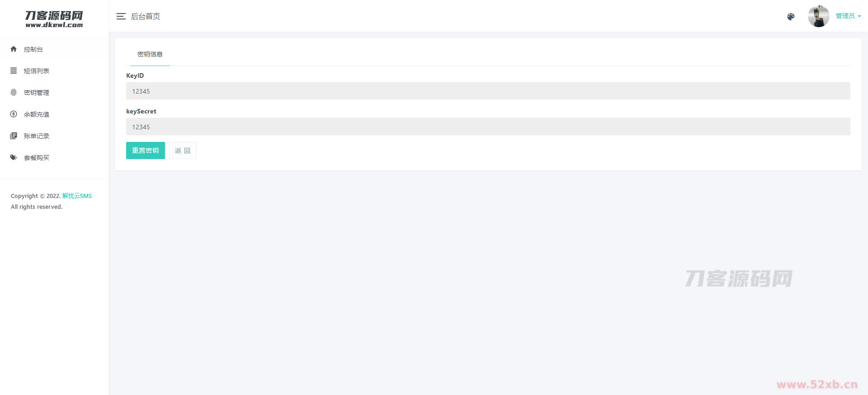This screenshot has width=868, height=395.
Task: Toggle sidebar with the hamburger menu icon
Action: coord(121,16)
